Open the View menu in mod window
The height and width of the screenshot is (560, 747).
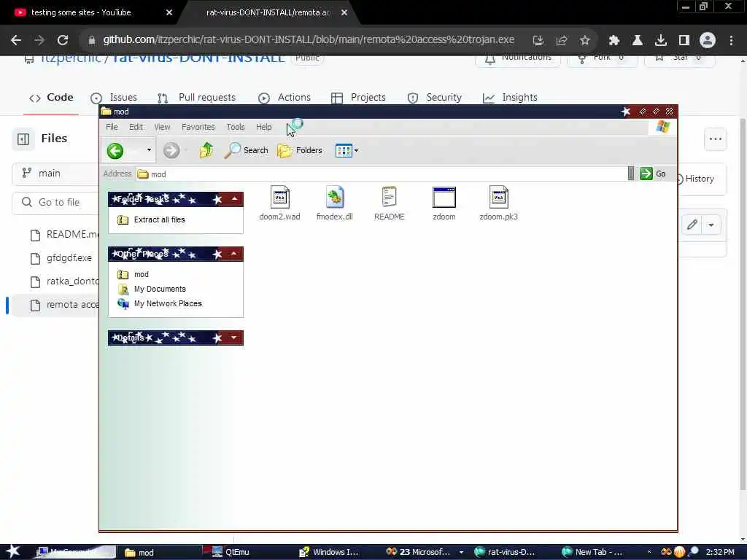click(162, 127)
